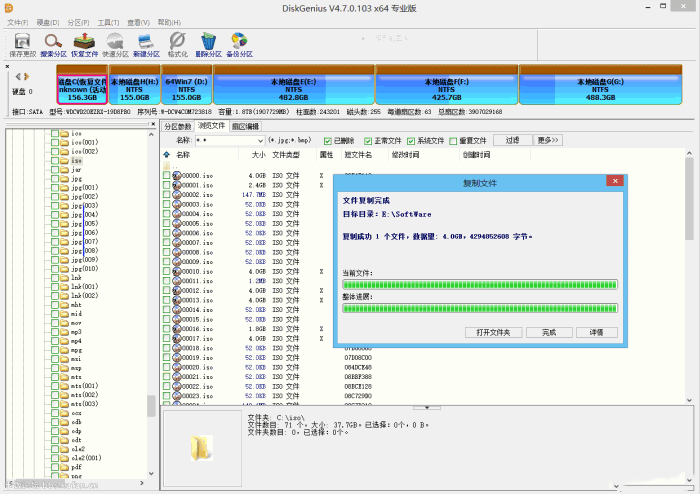Toggle the 已删除 deleted files checkbox
700x494 pixels.
(327, 141)
